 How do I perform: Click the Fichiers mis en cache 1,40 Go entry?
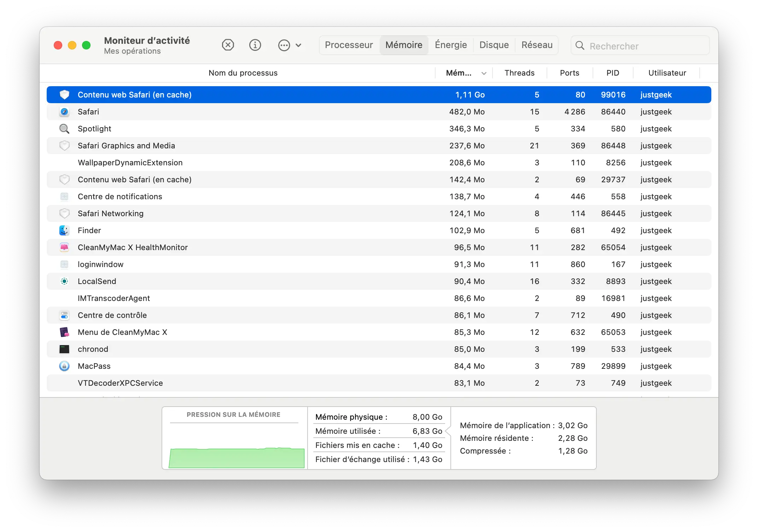(x=379, y=445)
